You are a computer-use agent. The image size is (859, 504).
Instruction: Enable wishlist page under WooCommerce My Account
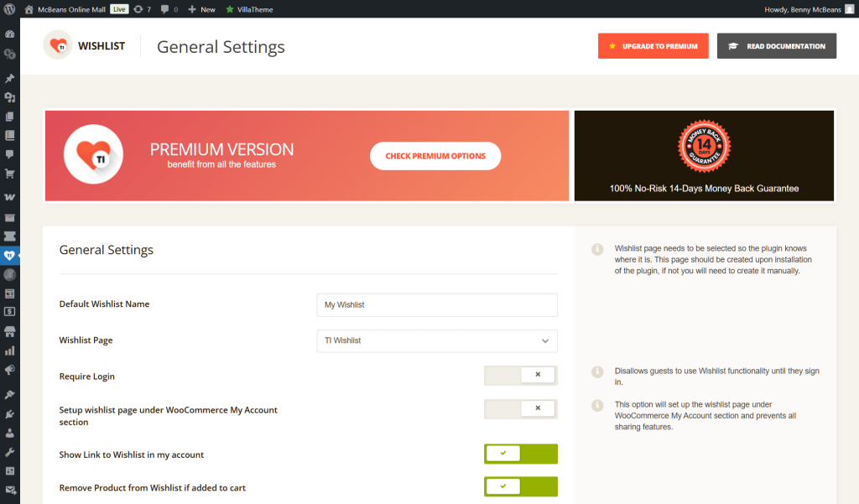[x=520, y=408]
